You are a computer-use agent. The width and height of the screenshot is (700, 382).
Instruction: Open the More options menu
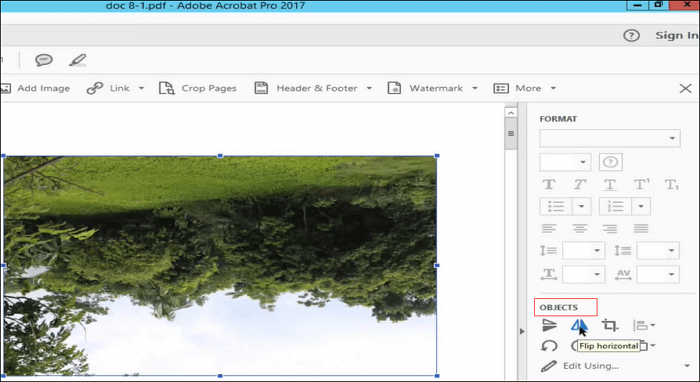tap(525, 88)
